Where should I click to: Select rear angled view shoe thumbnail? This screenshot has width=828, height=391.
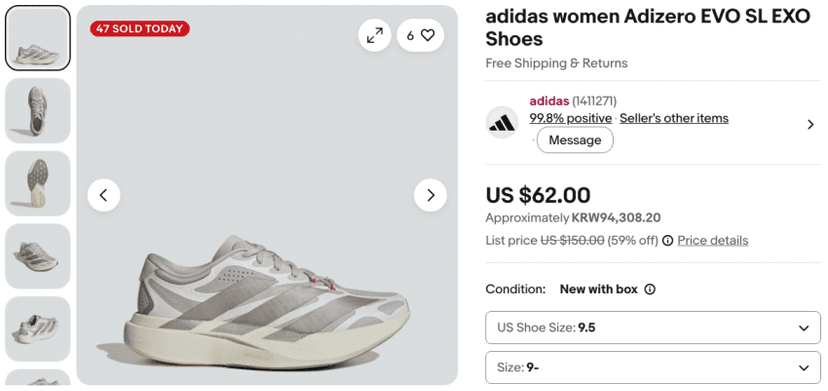click(37, 329)
